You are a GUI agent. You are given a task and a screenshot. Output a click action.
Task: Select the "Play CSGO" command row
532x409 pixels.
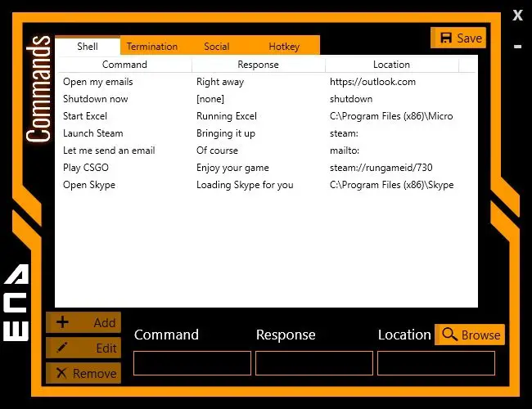tap(267, 168)
